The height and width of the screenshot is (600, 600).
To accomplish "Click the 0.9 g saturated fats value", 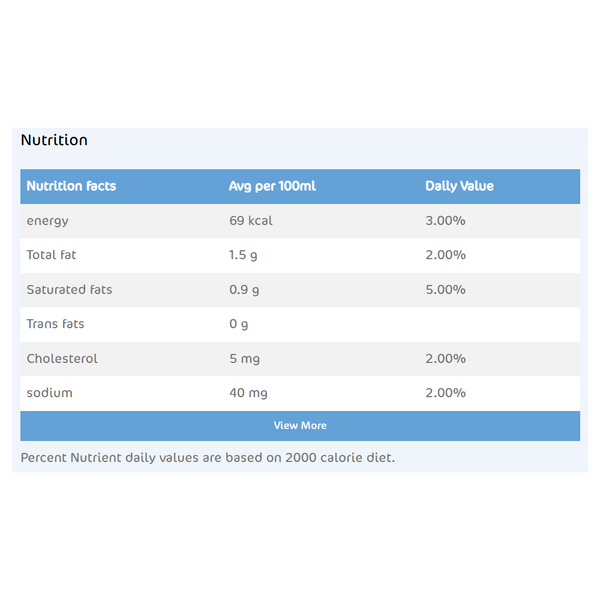I will pyautogui.click(x=244, y=290).
